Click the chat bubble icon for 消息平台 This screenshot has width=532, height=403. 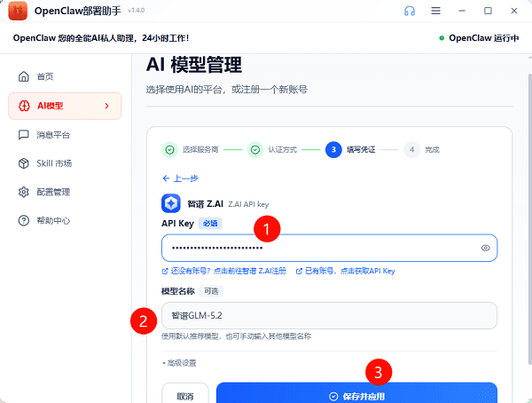point(23,135)
